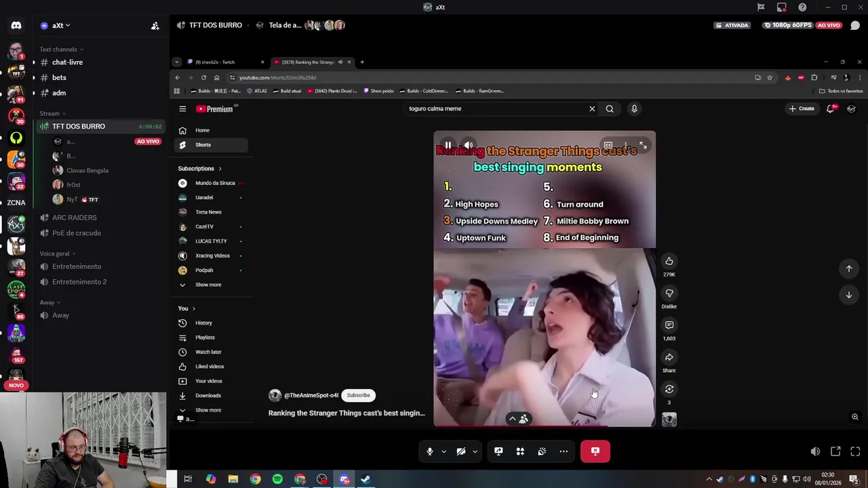868x488 pixels.
Task: Open Discord share screen settings icon
Action: [x=498, y=451]
